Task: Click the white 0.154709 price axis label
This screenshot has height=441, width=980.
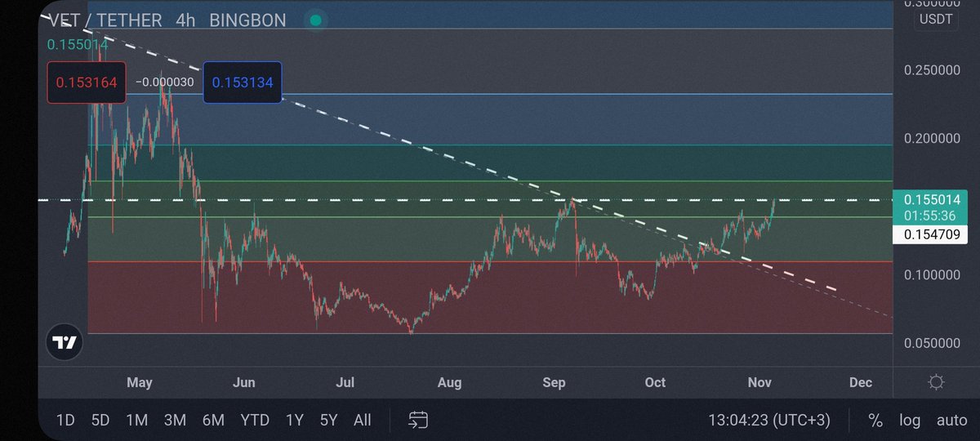Action: coord(931,235)
